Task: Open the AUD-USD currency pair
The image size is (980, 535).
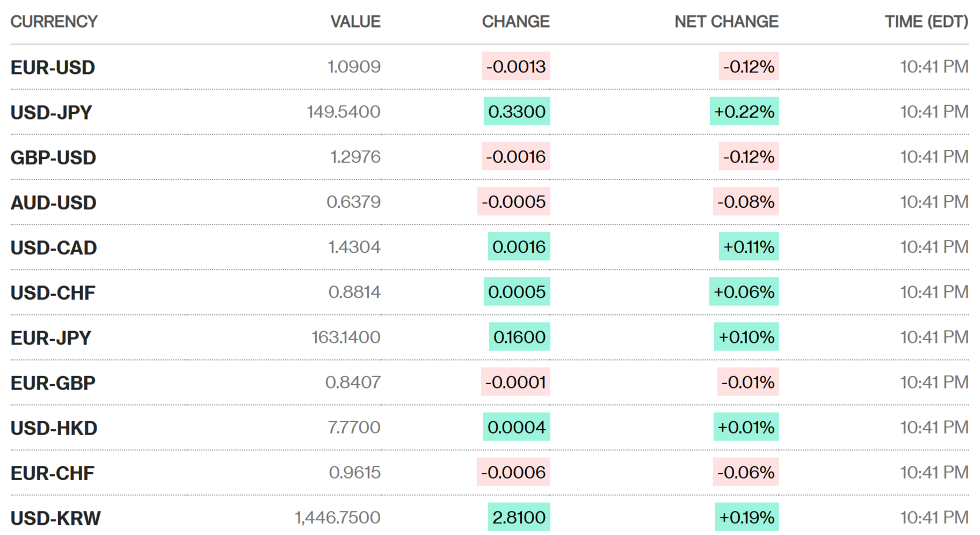Action: click(53, 203)
